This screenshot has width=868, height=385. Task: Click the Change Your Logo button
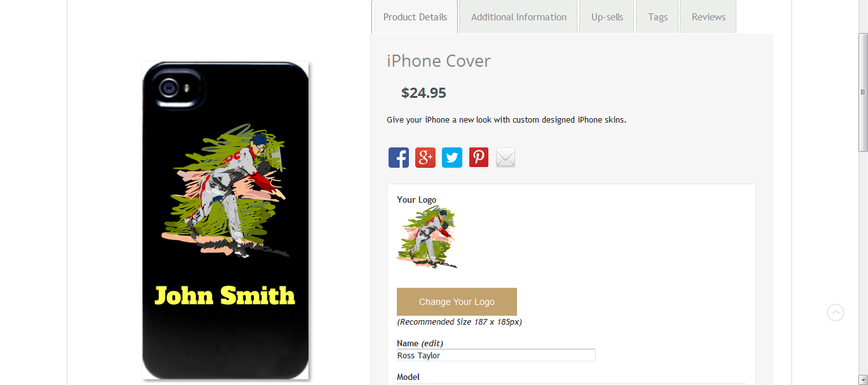coord(457,302)
